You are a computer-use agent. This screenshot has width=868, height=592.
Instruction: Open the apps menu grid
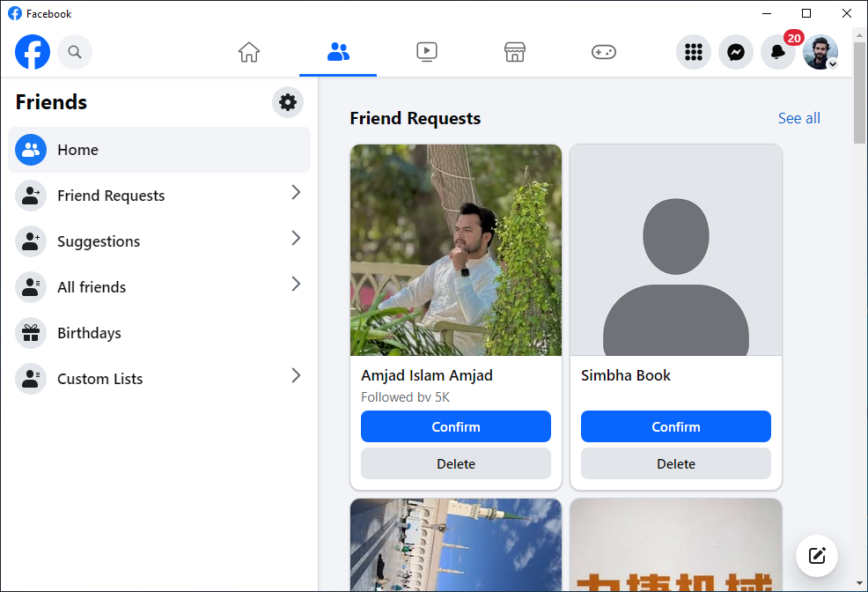(x=694, y=52)
